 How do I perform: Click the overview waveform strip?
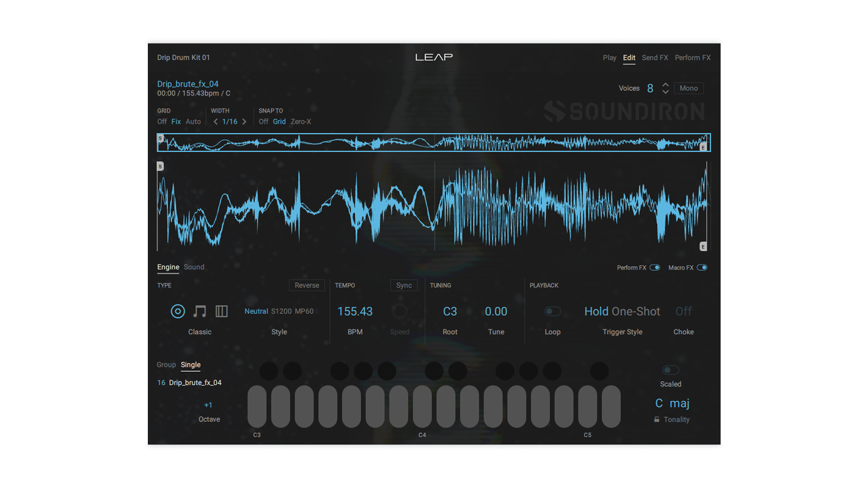434,142
